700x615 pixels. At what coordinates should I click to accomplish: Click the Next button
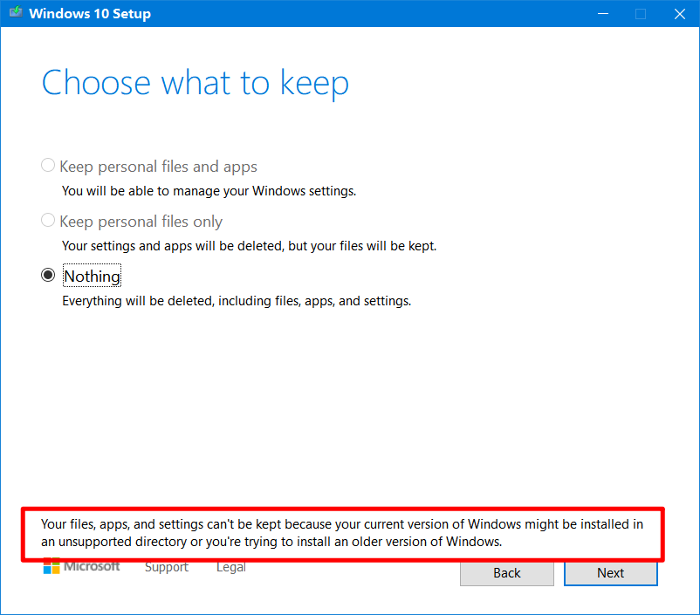[610, 573]
